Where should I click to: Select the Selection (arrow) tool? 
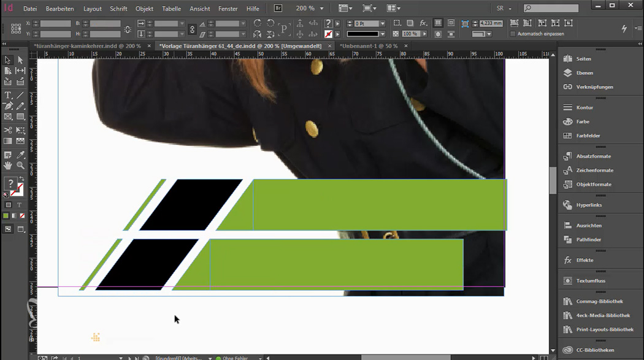[x=7, y=60]
